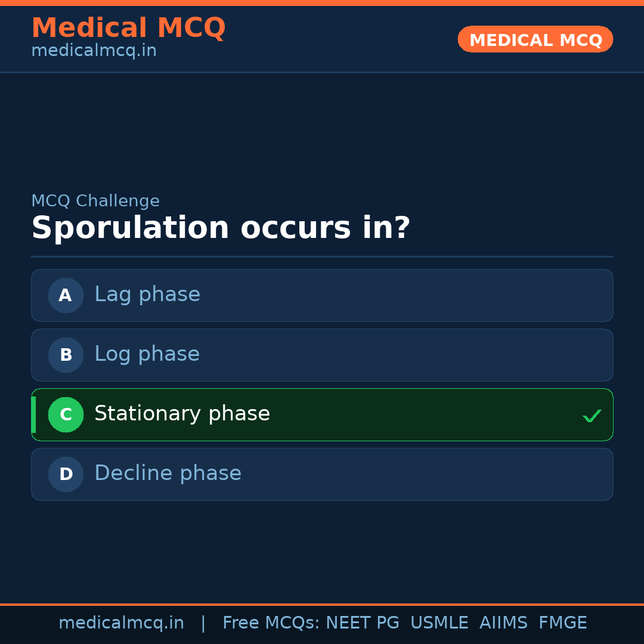Select the Lag phase answer
Screen dimensions: 644x644
(322, 295)
